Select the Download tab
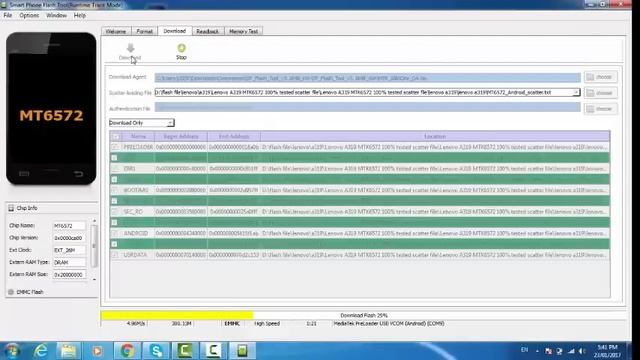Viewport: 640px width, 360px height. [174, 31]
